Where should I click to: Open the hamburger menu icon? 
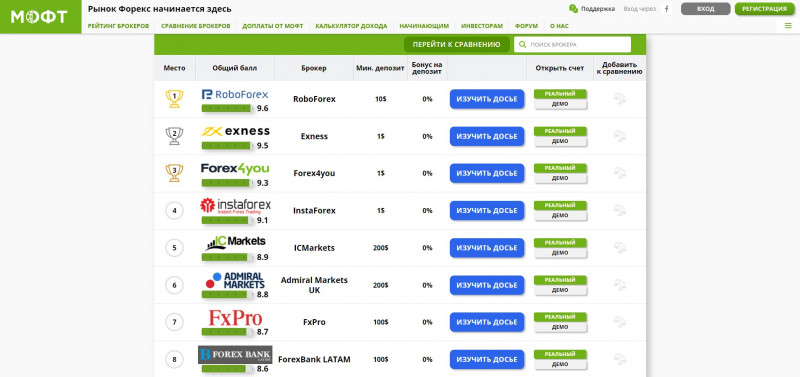click(788, 26)
